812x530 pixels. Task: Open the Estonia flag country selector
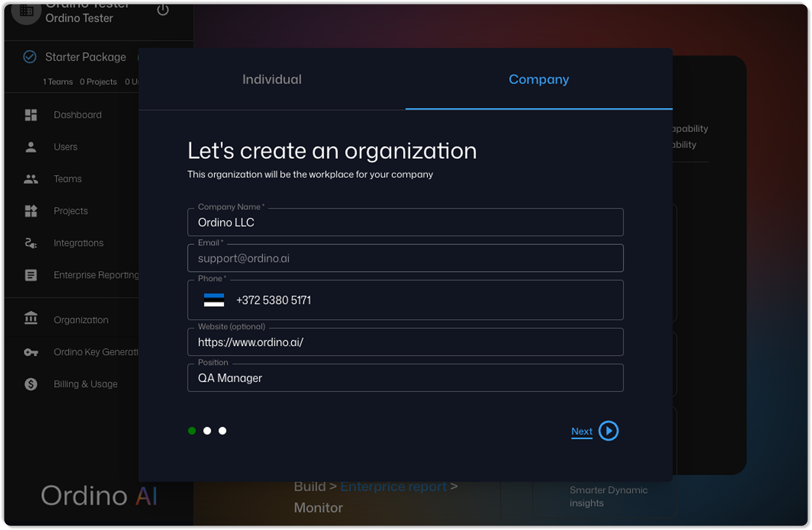pyautogui.click(x=214, y=300)
